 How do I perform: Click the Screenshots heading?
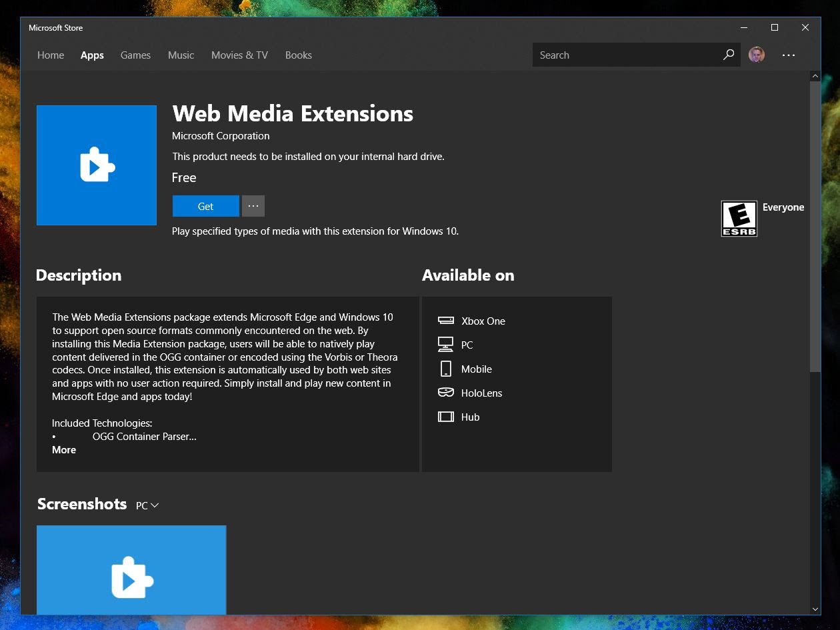82,504
